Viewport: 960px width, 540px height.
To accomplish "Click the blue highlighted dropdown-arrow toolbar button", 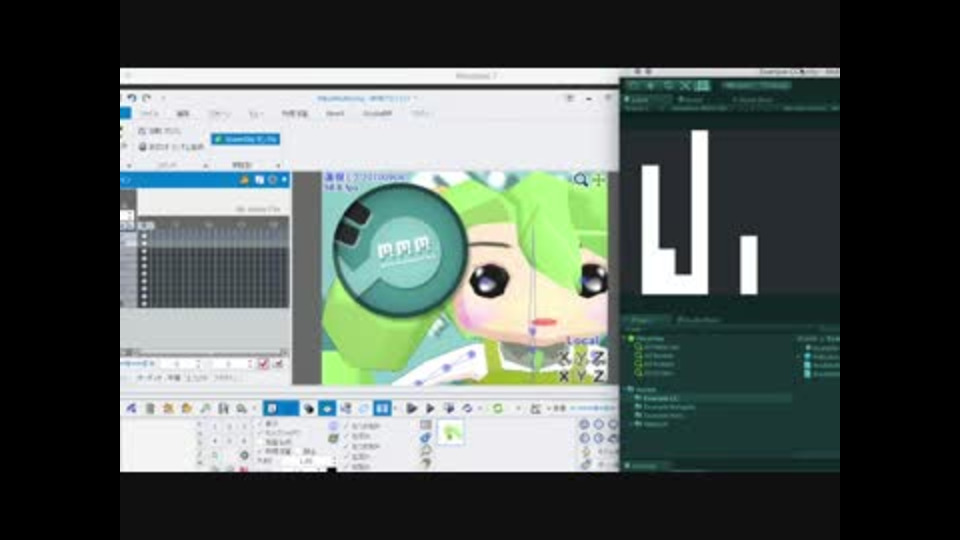I will click(x=327, y=408).
